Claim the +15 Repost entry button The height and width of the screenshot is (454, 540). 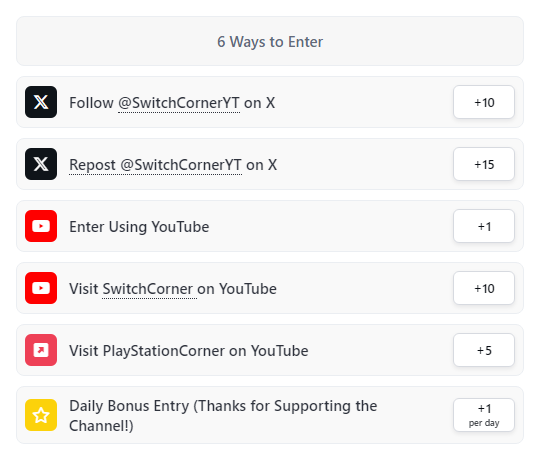(484, 164)
